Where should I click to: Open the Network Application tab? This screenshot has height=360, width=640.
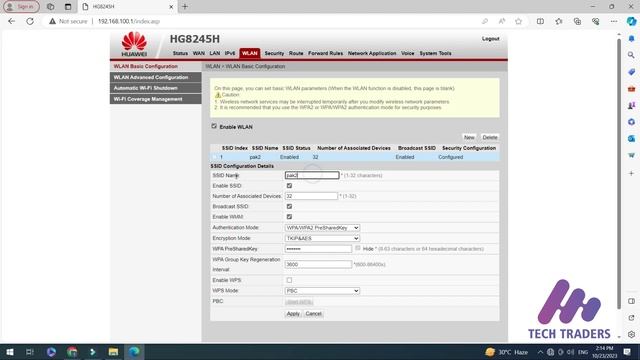pos(372,53)
